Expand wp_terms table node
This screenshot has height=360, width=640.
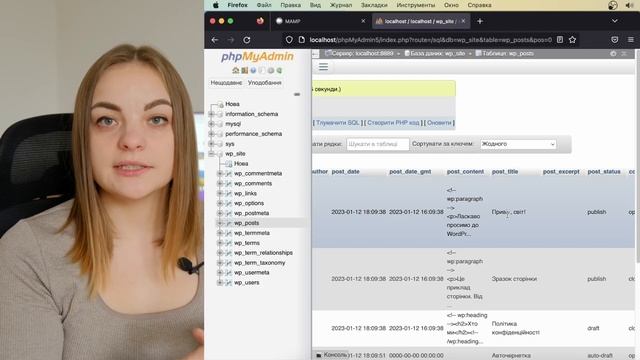click(x=220, y=243)
